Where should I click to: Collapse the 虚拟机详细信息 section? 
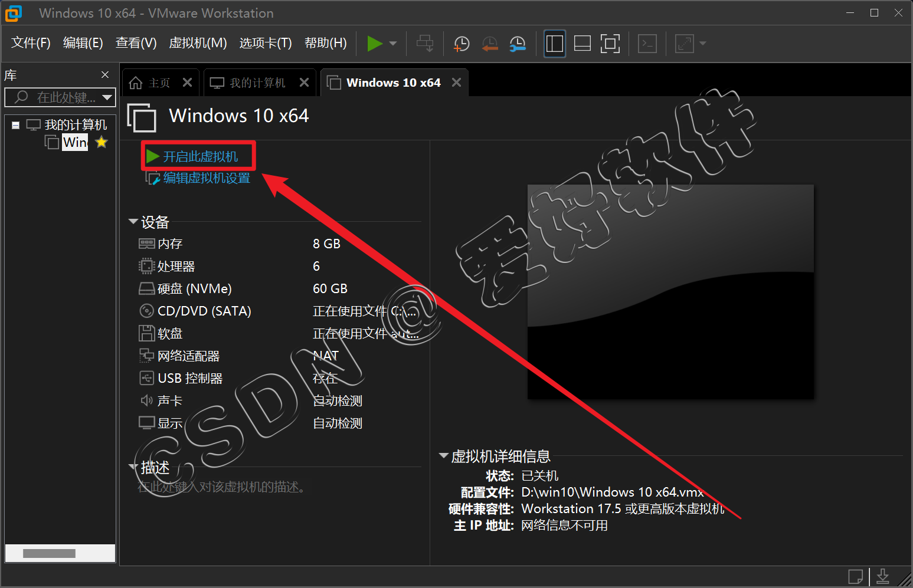pyautogui.click(x=443, y=456)
